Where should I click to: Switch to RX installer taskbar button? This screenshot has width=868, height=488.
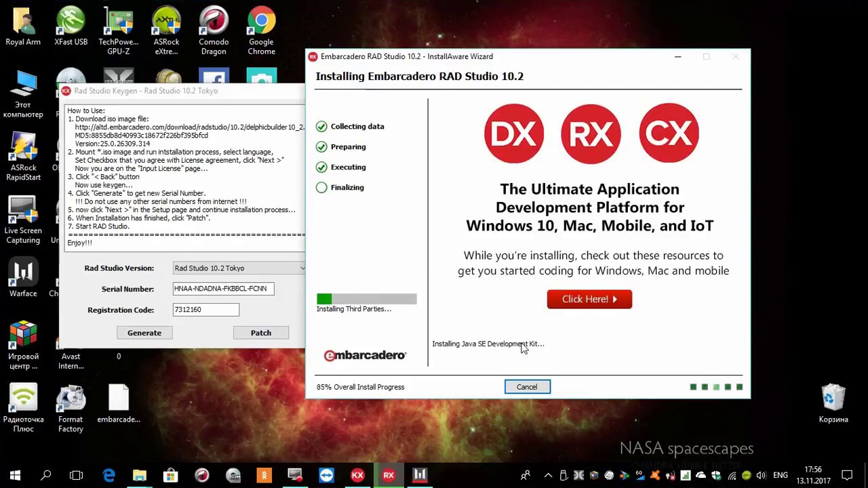click(x=389, y=475)
